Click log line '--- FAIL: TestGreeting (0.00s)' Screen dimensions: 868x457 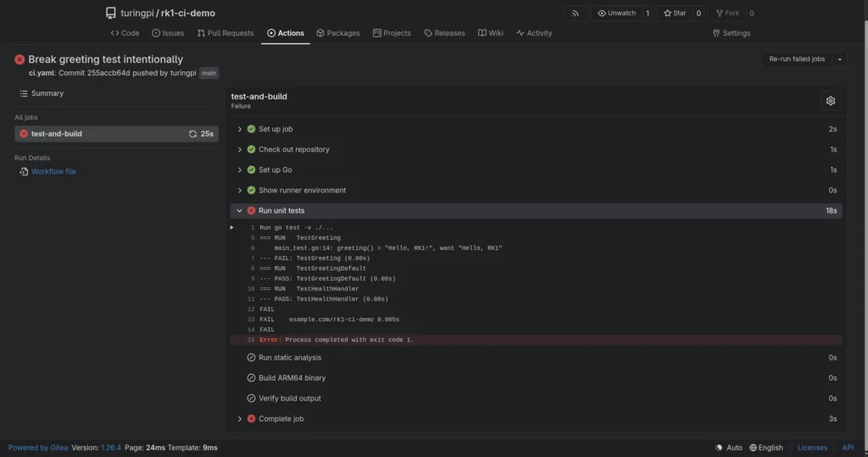tap(314, 258)
